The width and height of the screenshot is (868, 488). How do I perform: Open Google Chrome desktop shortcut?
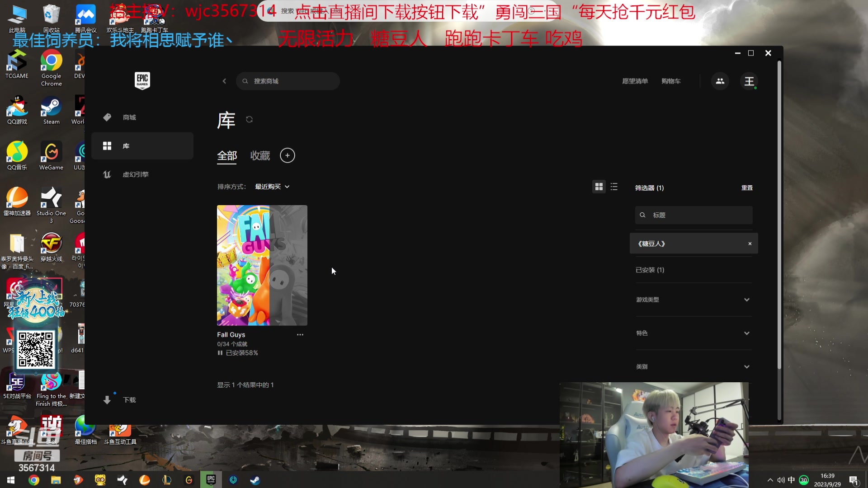click(x=52, y=68)
